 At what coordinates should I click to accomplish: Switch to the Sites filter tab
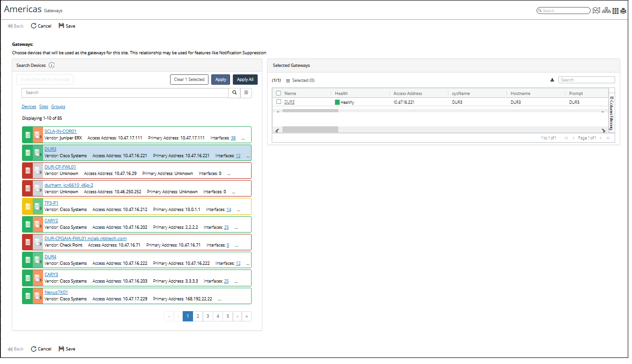[44, 107]
